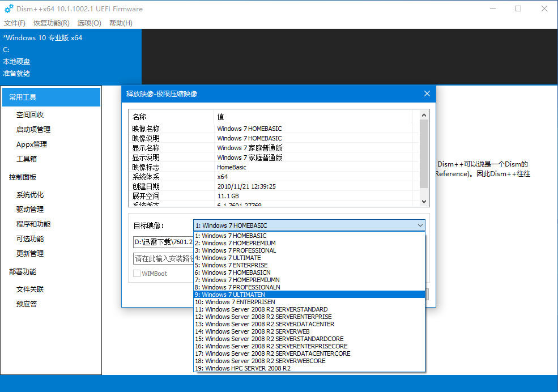The height and width of the screenshot is (392, 558).
Task: Click the install path input field
Action: [163, 259]
